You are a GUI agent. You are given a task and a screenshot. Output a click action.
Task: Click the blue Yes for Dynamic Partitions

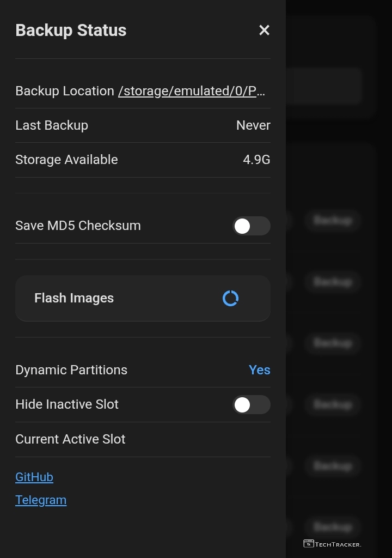[259, 370]
